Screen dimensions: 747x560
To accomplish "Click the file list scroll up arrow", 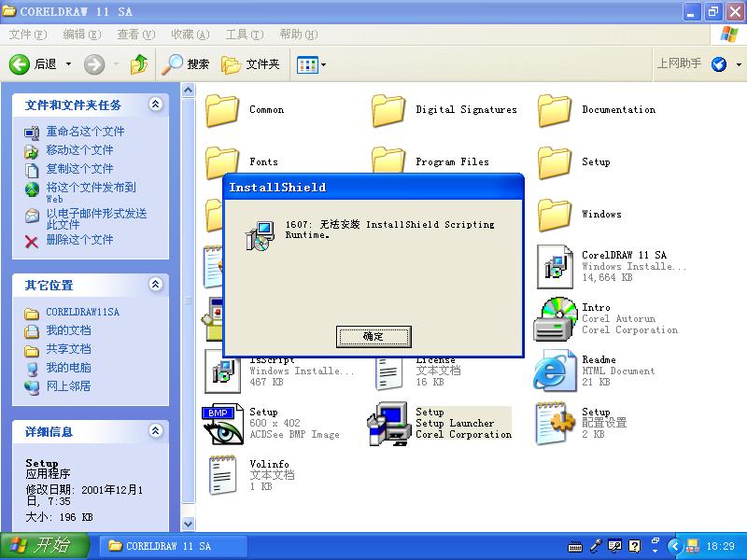I will [x=189, y=90].
